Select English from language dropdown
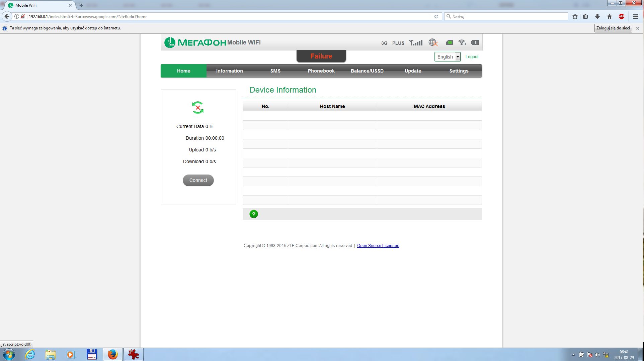Image resolution: width=644 pixels, height=361 pixels. coord(447,56)
